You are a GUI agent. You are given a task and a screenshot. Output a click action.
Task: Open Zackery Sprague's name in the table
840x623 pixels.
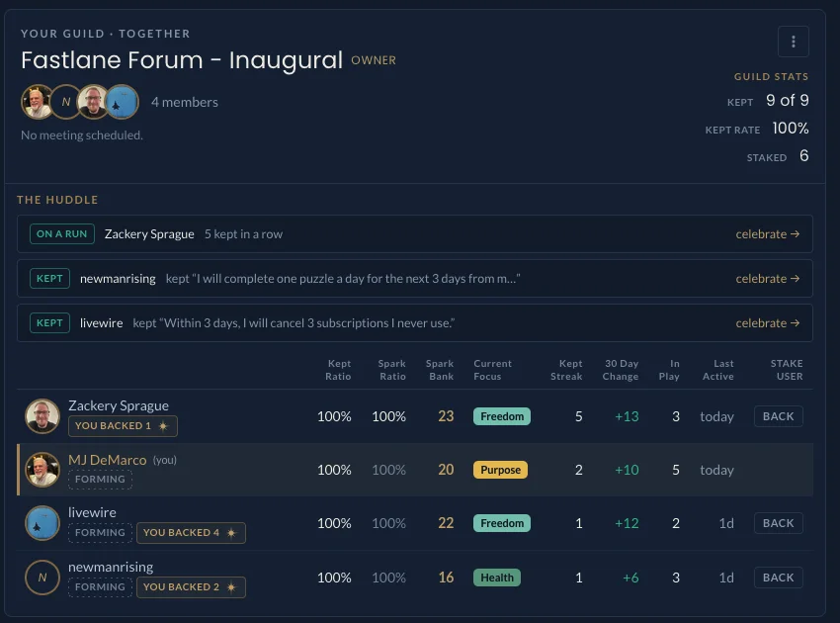(119, 405)
